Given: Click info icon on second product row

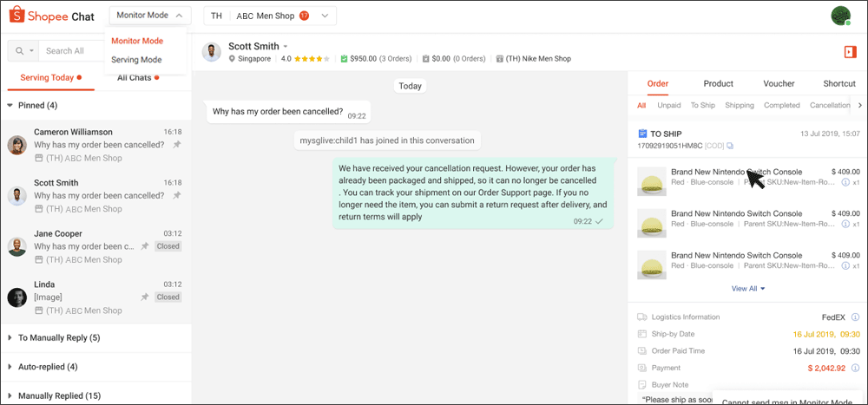Looking at the screenshot, I should [845, 224].
